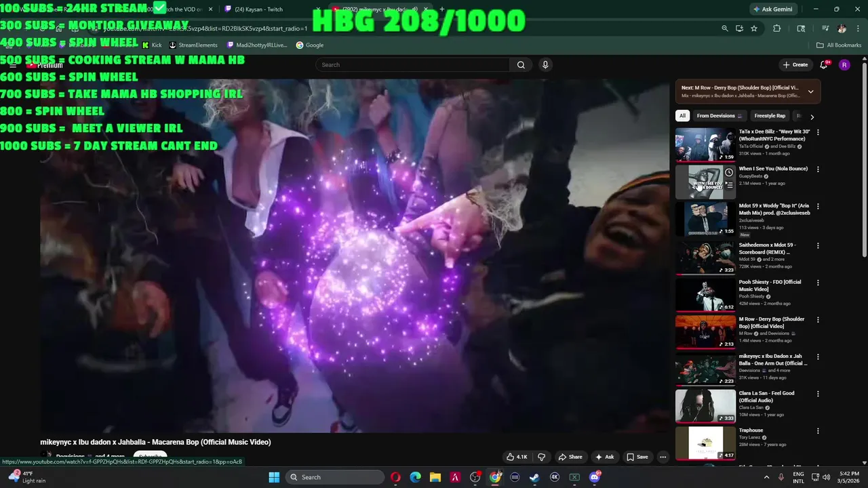Open Chrome extensions puzzle icon
The height and width of the screenshot is (488, 868).
coord(777,28)
